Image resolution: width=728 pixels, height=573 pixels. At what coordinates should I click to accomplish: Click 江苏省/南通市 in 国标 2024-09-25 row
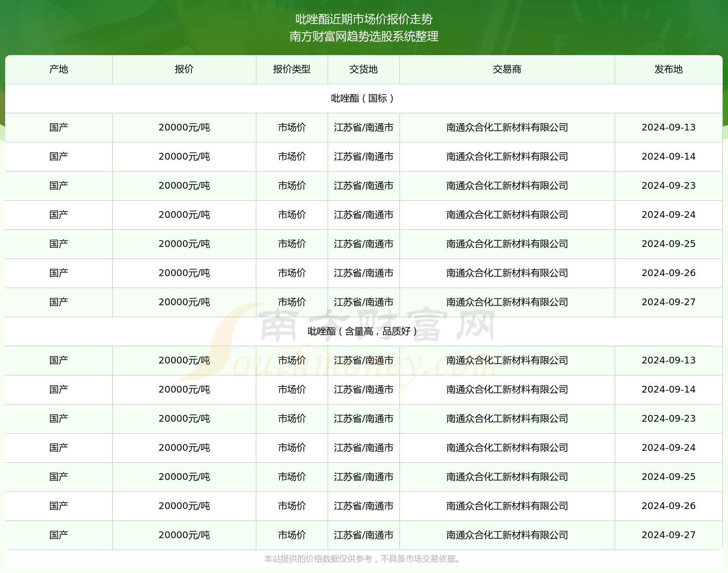pyautogui.click(x=363, y=244)
